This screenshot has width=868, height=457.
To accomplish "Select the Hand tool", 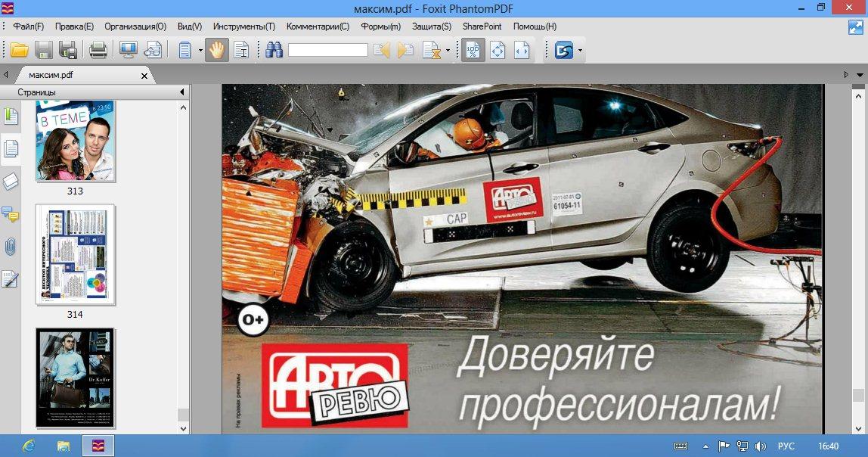I will pos(216,51).
